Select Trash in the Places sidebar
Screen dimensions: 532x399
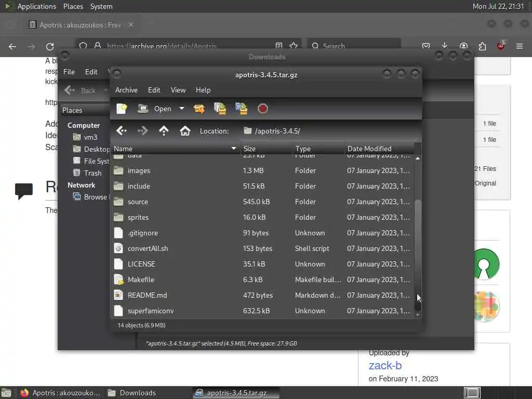87,173
